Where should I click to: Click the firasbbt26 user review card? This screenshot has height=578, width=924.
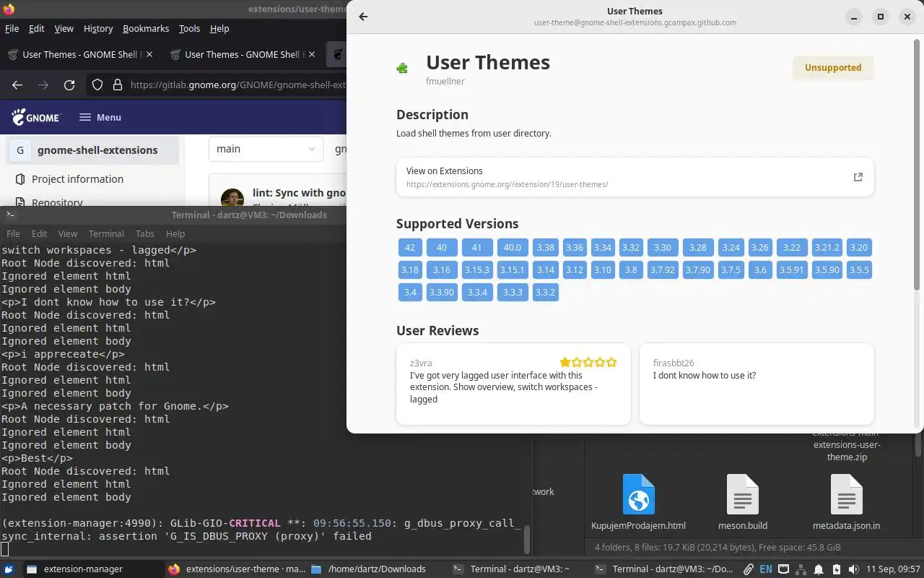tap(757, 384)
